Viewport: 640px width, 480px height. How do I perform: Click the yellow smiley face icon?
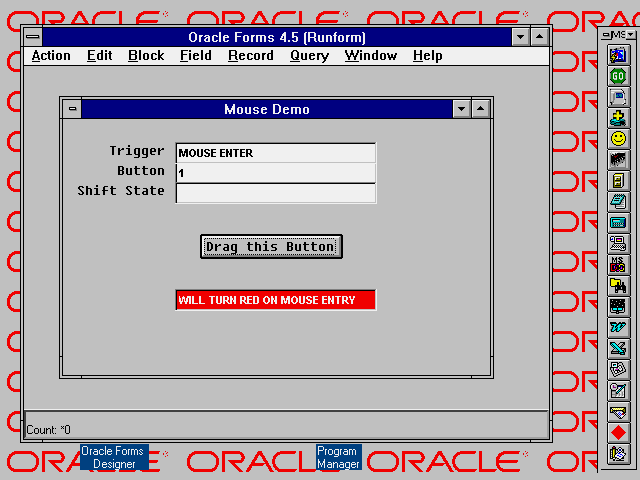pyautogui.click(x=618, y=138)
